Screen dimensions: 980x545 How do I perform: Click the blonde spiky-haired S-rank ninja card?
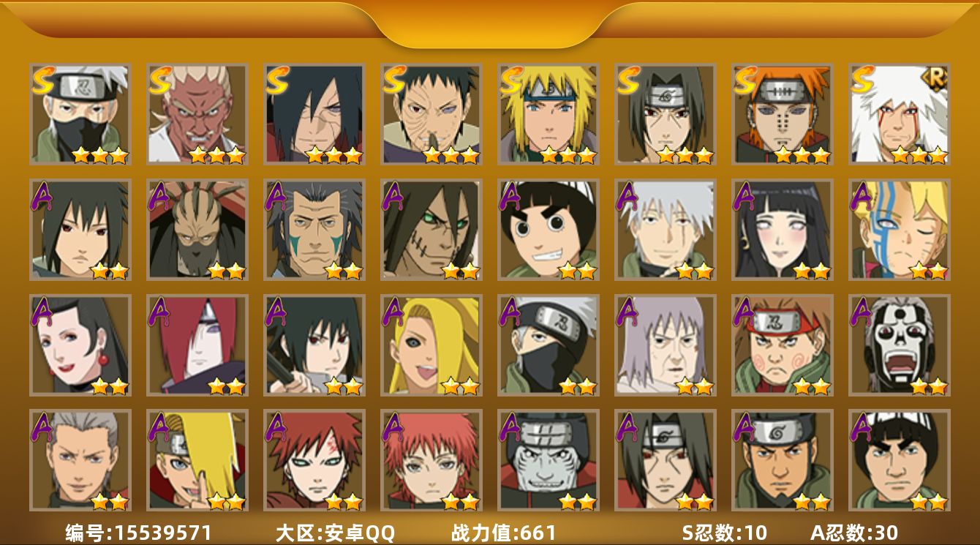[x=549, y=114]
